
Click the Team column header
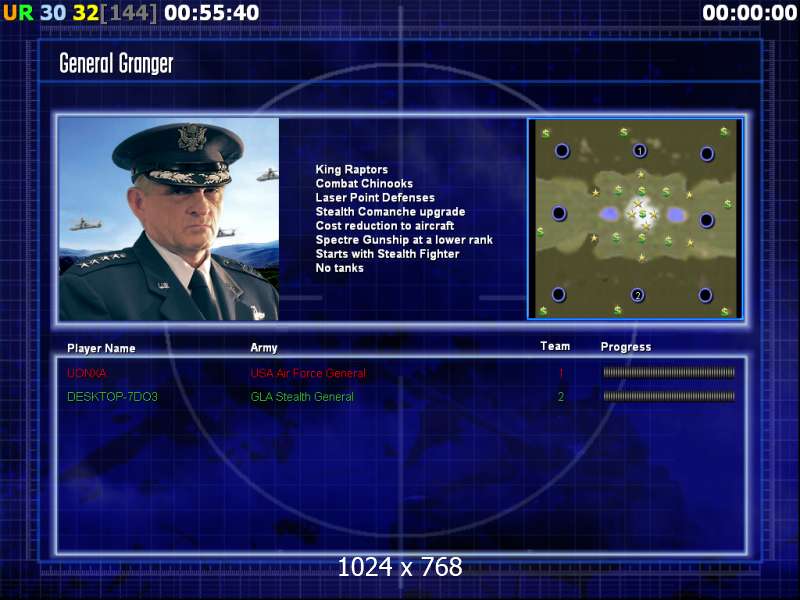555,346
